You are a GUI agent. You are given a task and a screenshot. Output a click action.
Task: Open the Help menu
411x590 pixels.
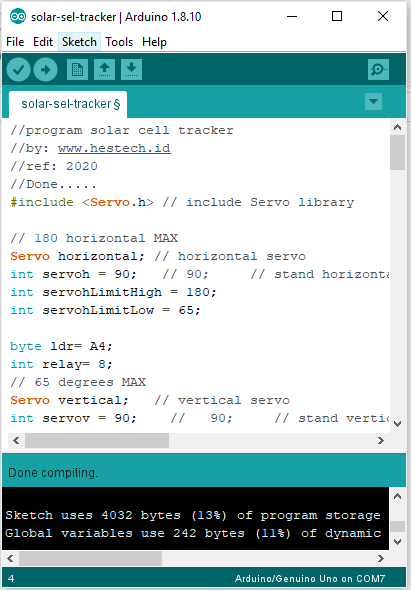[x=154, y=42]
